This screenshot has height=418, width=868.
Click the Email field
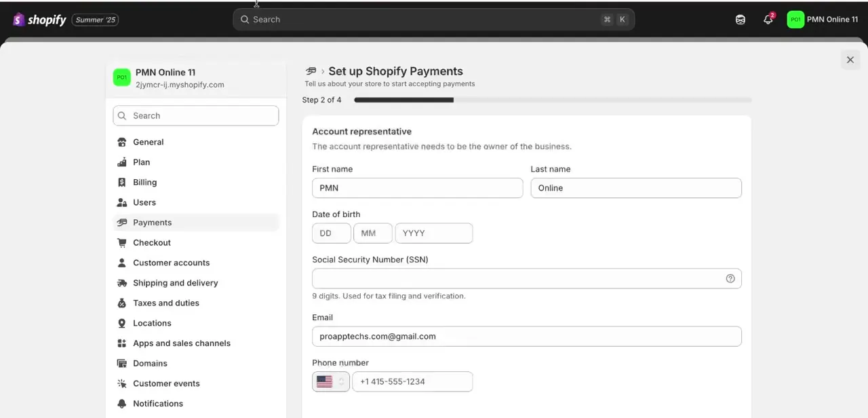527,337
